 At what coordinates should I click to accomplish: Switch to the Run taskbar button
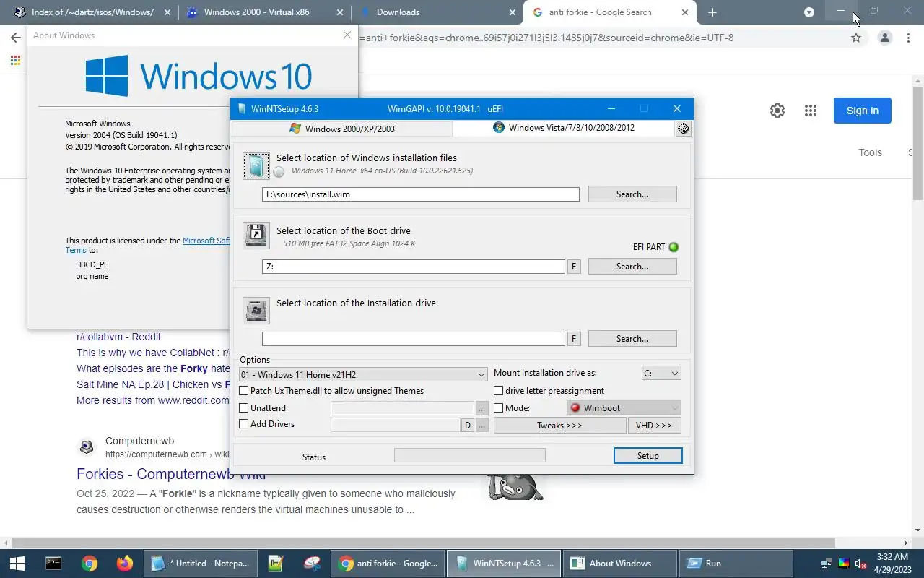736,564
